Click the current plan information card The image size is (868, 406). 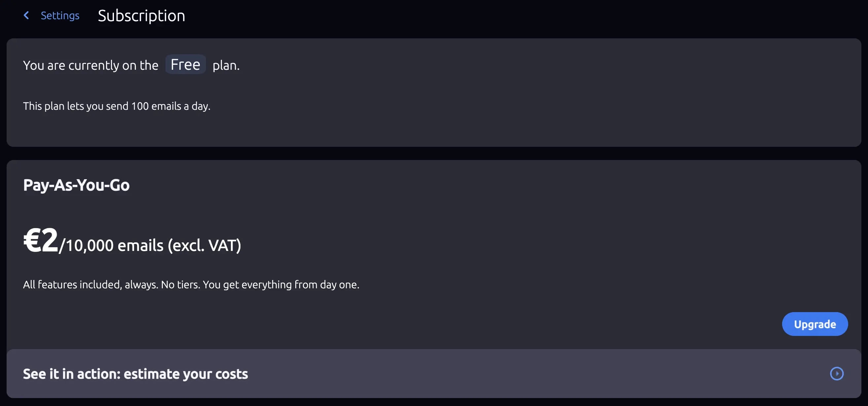(434, 92)
